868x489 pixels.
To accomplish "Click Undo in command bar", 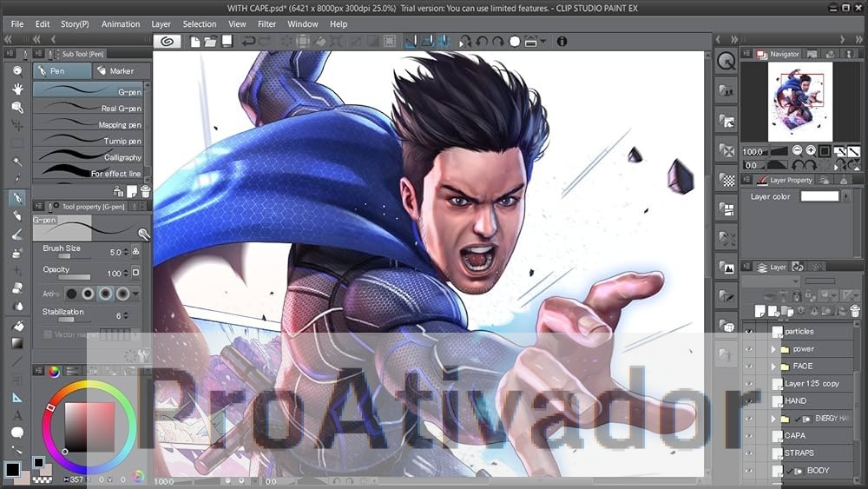I will tap(248, 42).
